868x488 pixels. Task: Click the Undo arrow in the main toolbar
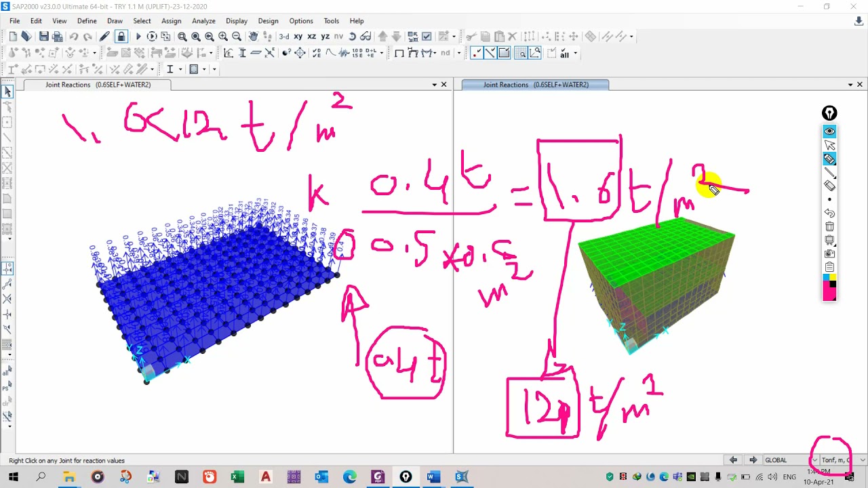coord(74,36)
